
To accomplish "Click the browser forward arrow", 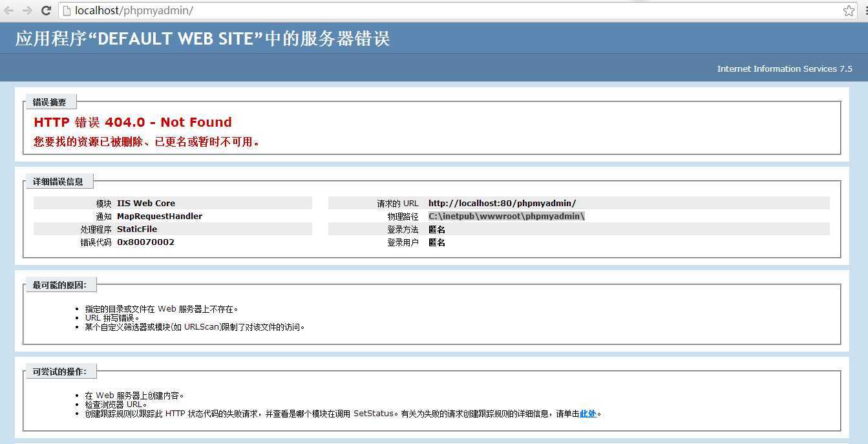I will click(x=27, y=10).
